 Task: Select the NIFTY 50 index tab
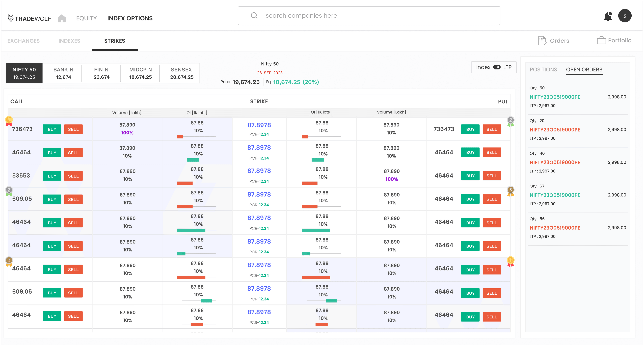click(x=24, y=73)
